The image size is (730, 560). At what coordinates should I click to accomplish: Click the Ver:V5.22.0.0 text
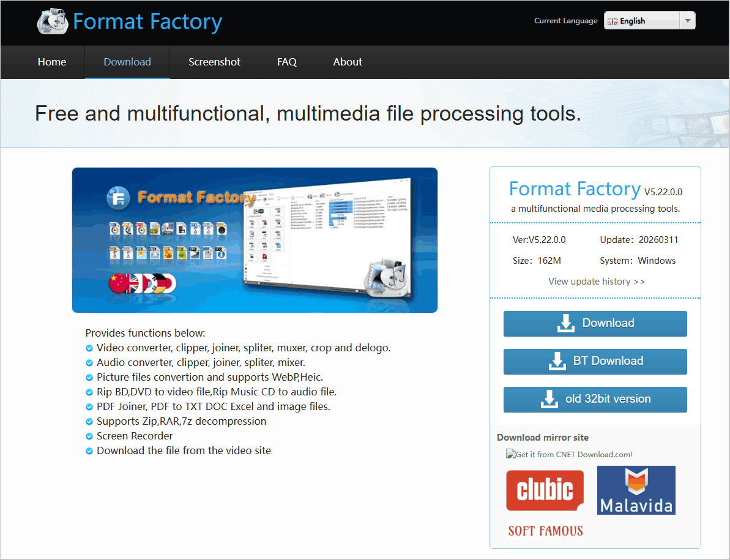pyautogui.click(x=539, y=240)
